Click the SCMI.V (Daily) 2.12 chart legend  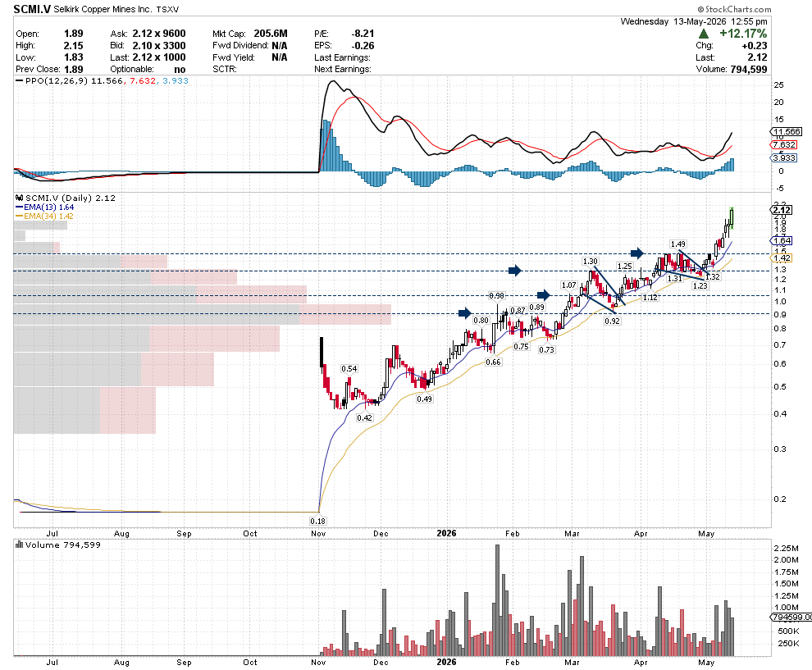tap(66, 198)
